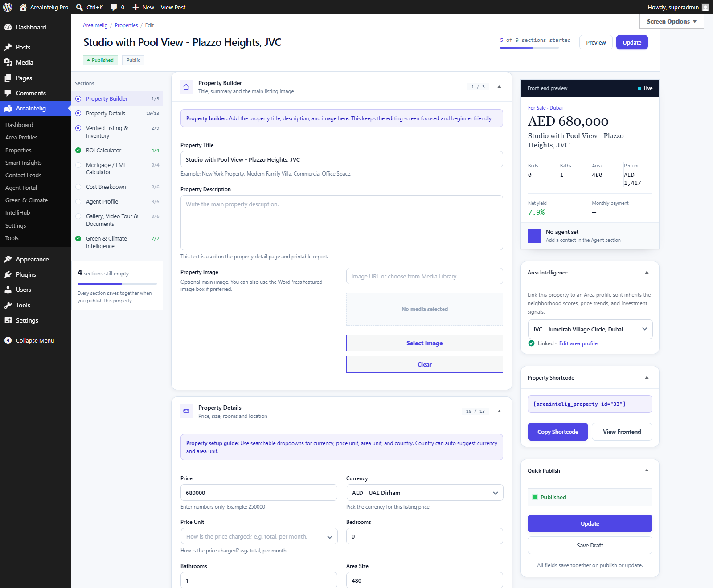This screenshot has width=713, height=588.
Task: Select the Verified Listing & Inventory indicator
Action: click(78, 128)
